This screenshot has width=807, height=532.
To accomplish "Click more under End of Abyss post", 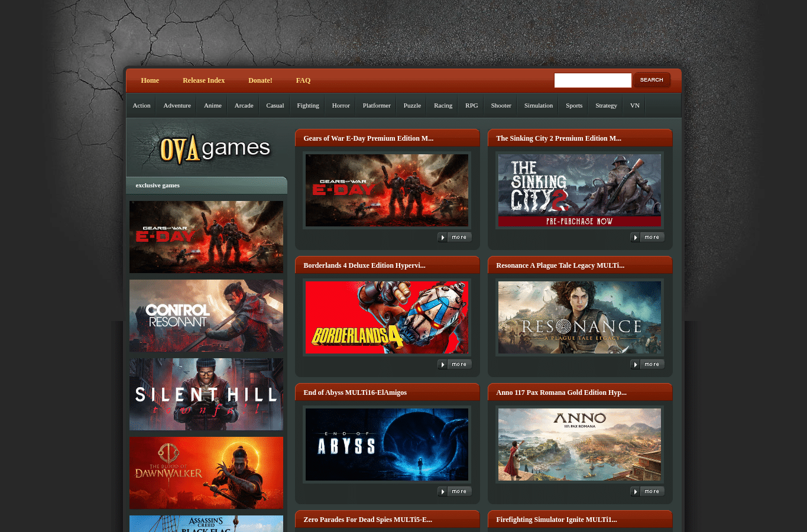I will (x=455, y=491).
